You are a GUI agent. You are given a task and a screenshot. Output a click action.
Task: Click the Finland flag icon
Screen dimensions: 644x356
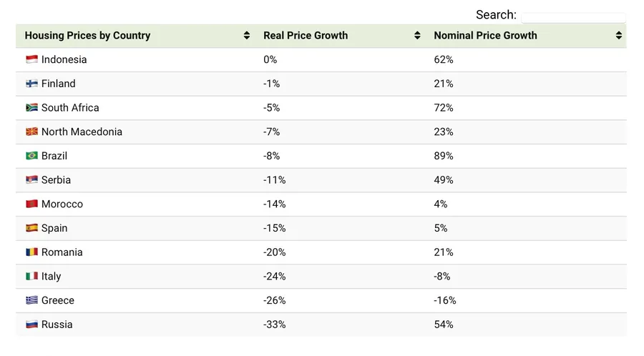pyautogui.click(x=31, y=84)
